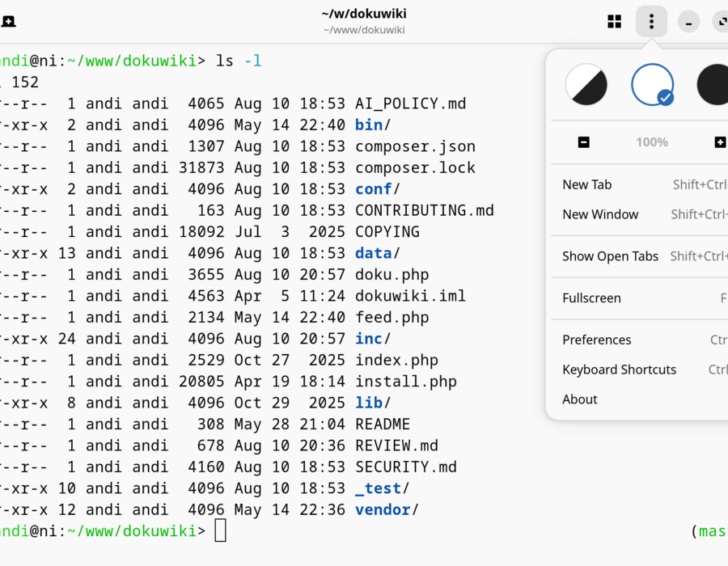
Task: Click the REVIEW.md file name
Action: coord(396,445)
